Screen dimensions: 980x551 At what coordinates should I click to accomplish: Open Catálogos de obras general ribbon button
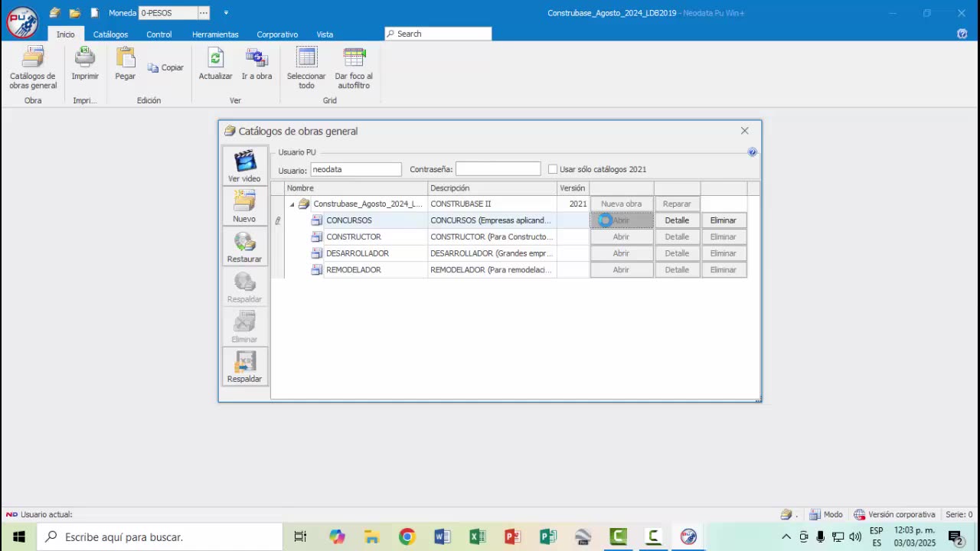[x=33, y=68]
